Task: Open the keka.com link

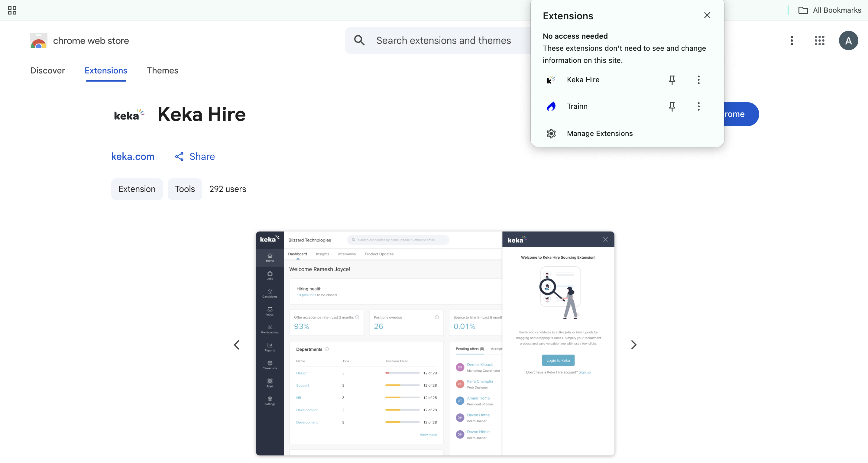Action: click(x=133, y=156)
